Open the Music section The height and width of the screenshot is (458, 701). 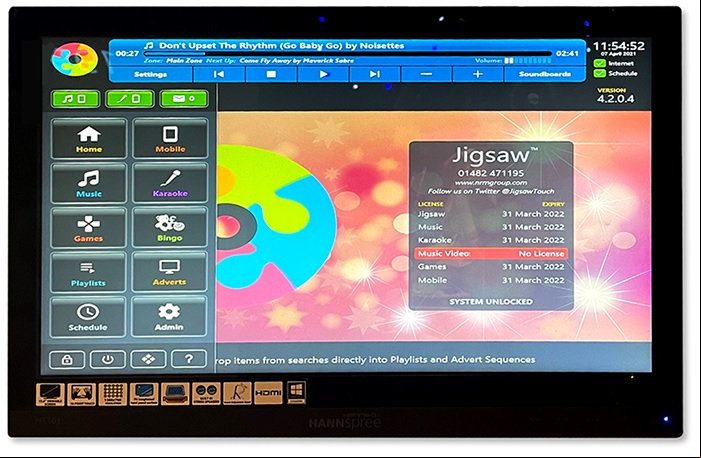[x=89, y=183]
